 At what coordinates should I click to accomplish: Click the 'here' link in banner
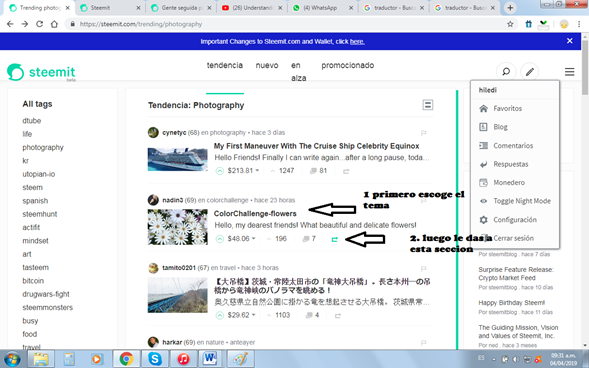[x=357, y=42]
